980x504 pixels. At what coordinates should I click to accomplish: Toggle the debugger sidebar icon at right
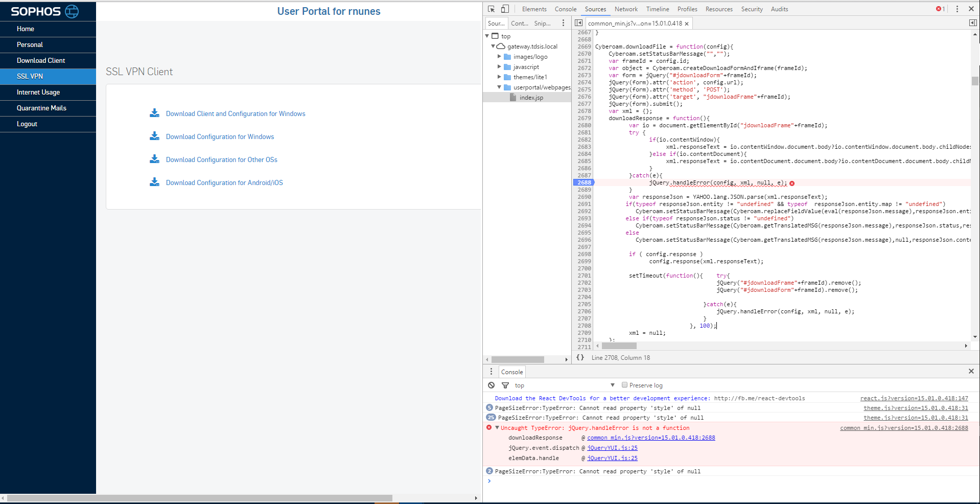pos(973,23)
